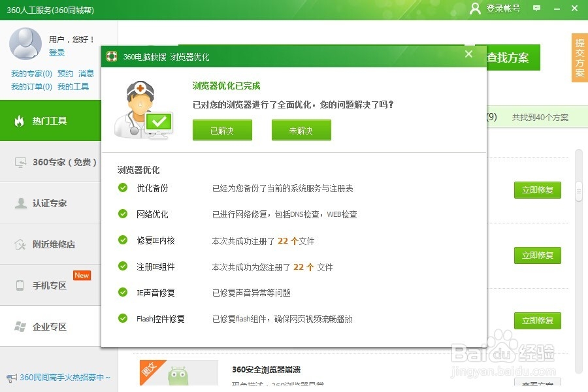Click the 360安全浏览器崩溃 solution title
Viewport: 588px width, 392px height.
click(x=267, y=370)
